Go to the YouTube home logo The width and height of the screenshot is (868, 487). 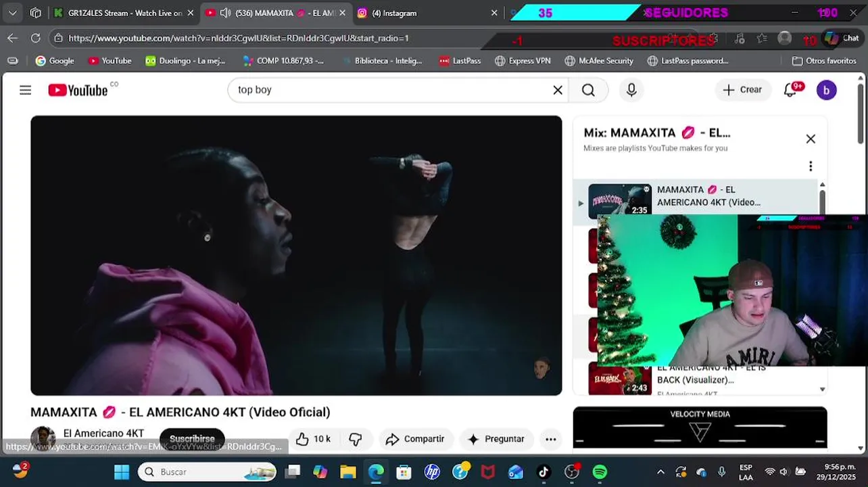point(78,90)
